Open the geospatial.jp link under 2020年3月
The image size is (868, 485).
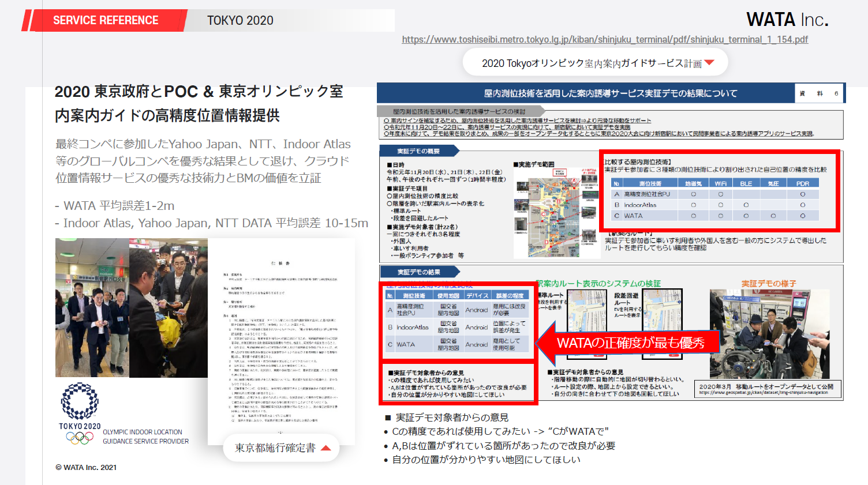pos(763,393)
